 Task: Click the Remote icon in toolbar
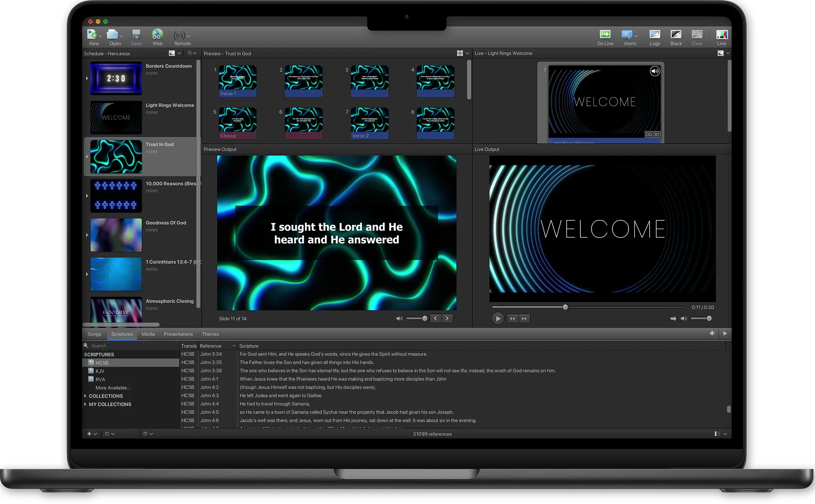tap(180, 36)
